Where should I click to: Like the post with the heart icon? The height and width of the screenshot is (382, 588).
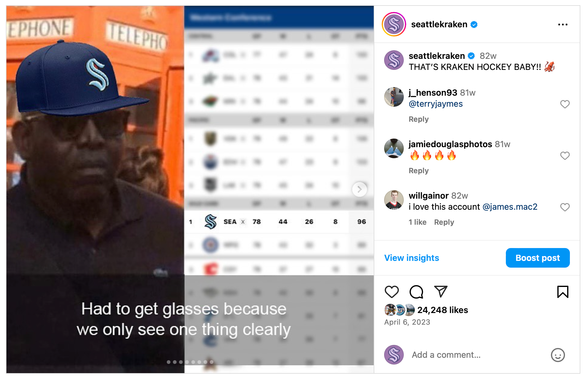tap(391, 292)
